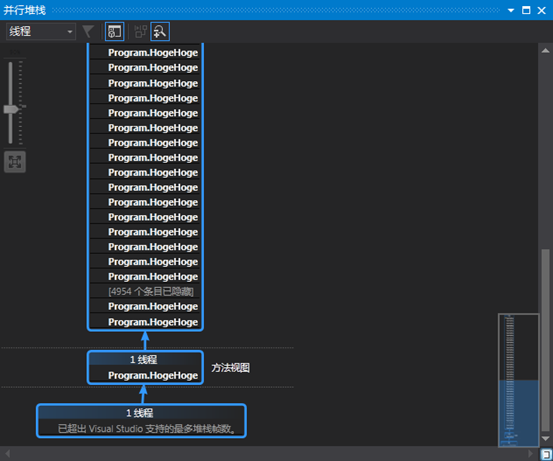Click the bird's-eye view thumbnail map

518,380
